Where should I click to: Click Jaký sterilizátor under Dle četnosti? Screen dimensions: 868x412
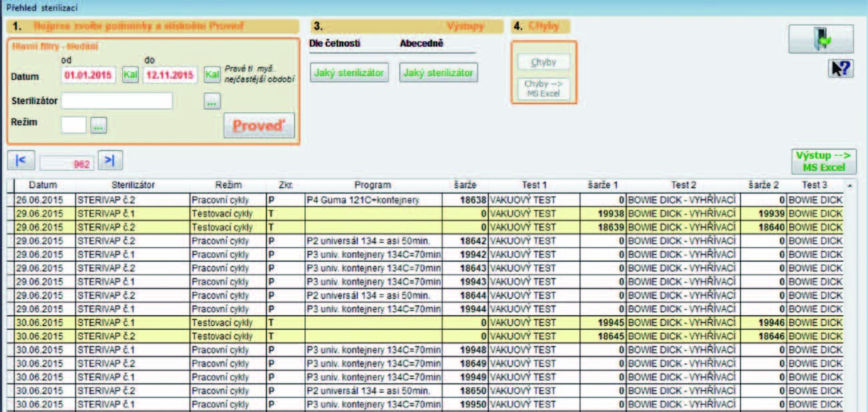(x=348, y=73)
